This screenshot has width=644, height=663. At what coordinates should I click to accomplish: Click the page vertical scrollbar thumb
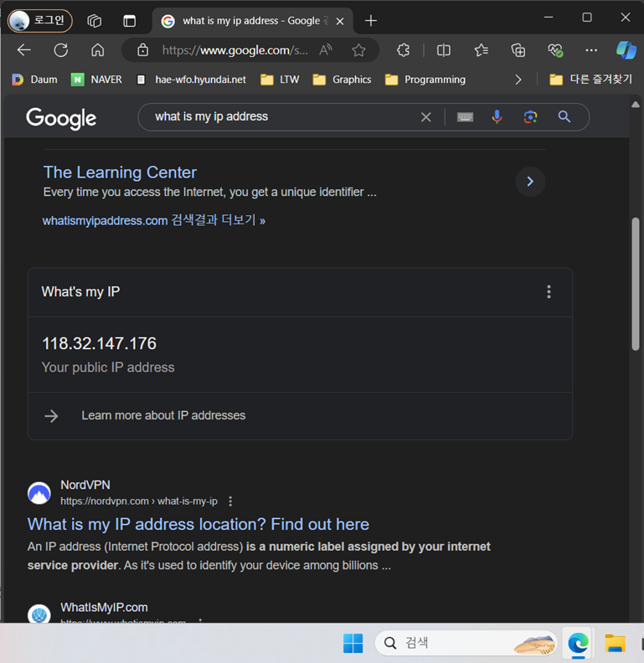pos(635,284)
